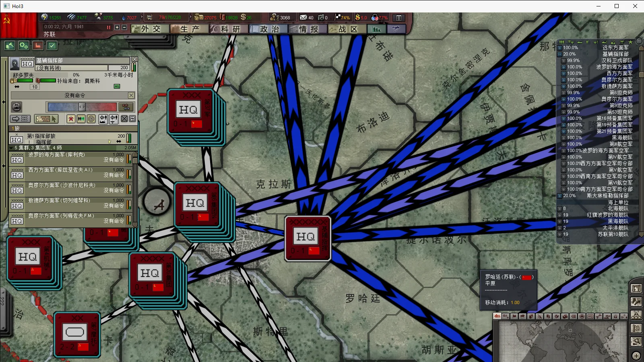This screenshot has width=644, height=362.
Task: Decrease game speed with minus button
Action: (x=124, y=27)
